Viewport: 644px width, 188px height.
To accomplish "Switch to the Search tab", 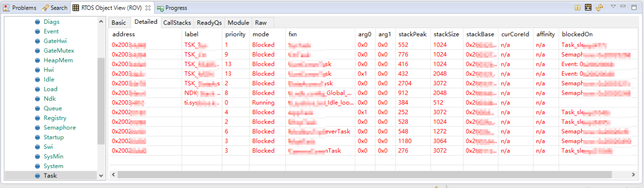I will coord(54,8).
